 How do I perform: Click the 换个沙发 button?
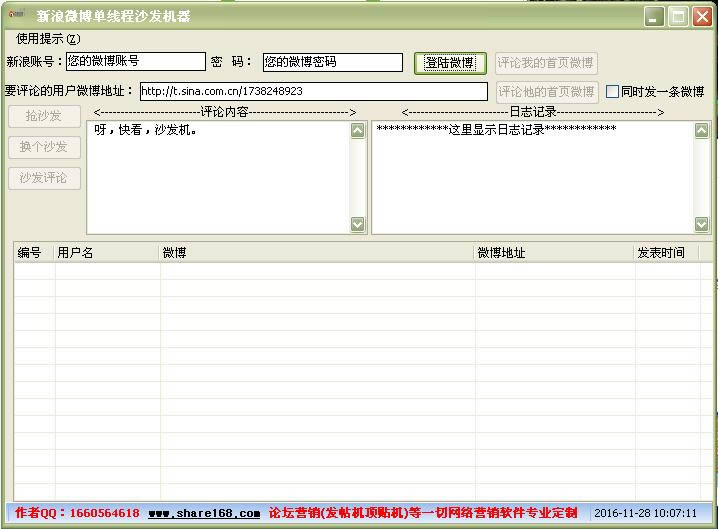click(44, 147)
